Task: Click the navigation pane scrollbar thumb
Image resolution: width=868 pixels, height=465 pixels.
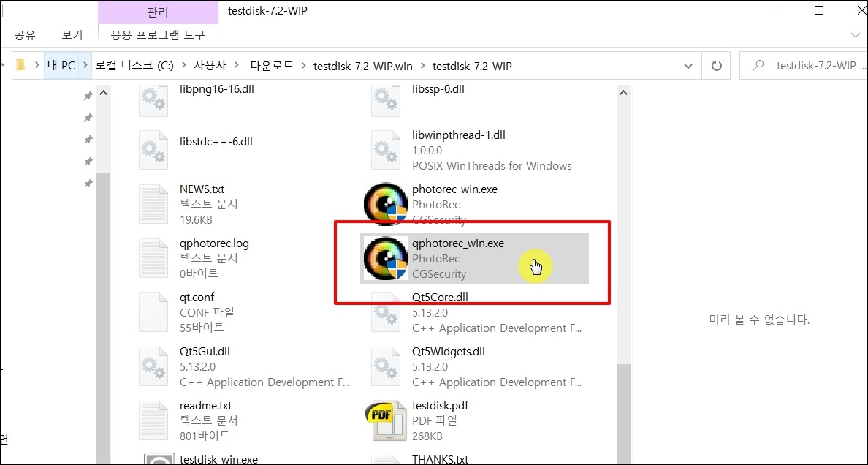Action: pos(103,317)
